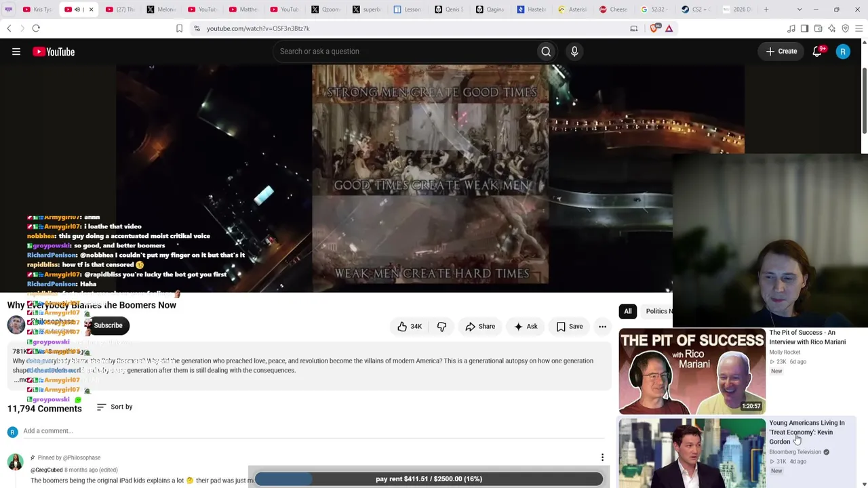The height and width of the screenshot is (488, 868).
Task: Click the search magnifier button
Action: click(x=546, y=52)
